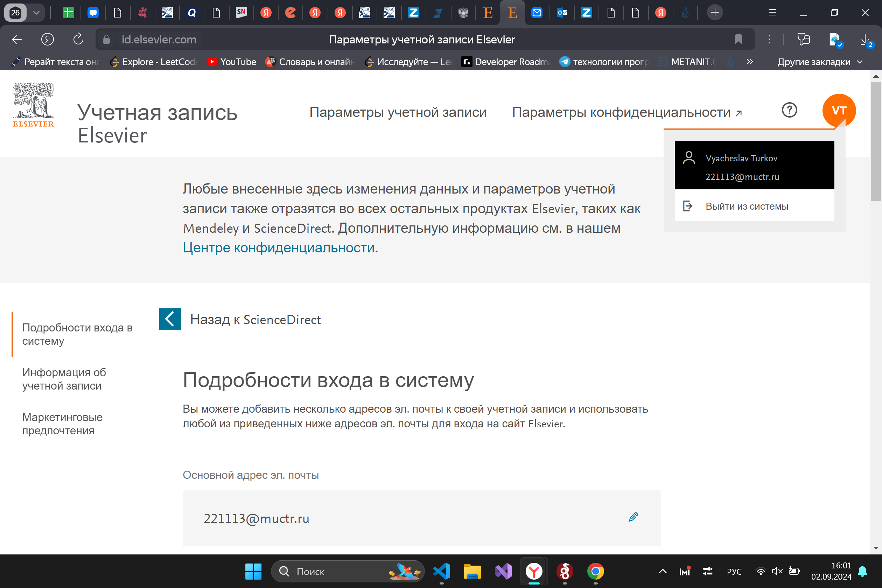Click the page vertical scrollbar thumb
The image size is (882, 588).
[x=876, y=142]
